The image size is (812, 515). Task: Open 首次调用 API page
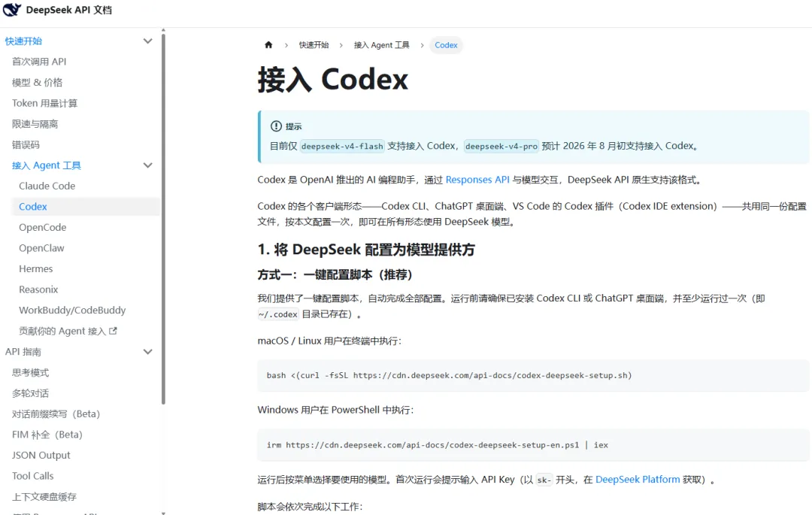(x=39, y=62)
